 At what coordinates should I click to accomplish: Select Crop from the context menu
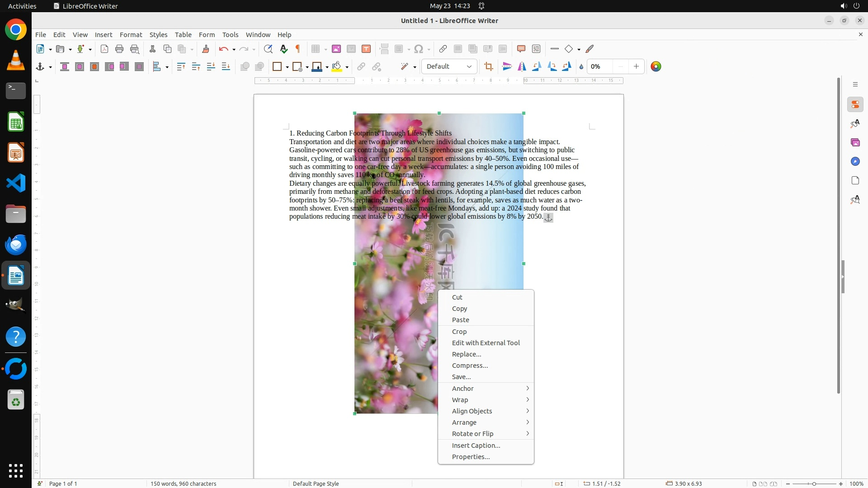click(x=459, y=332)
